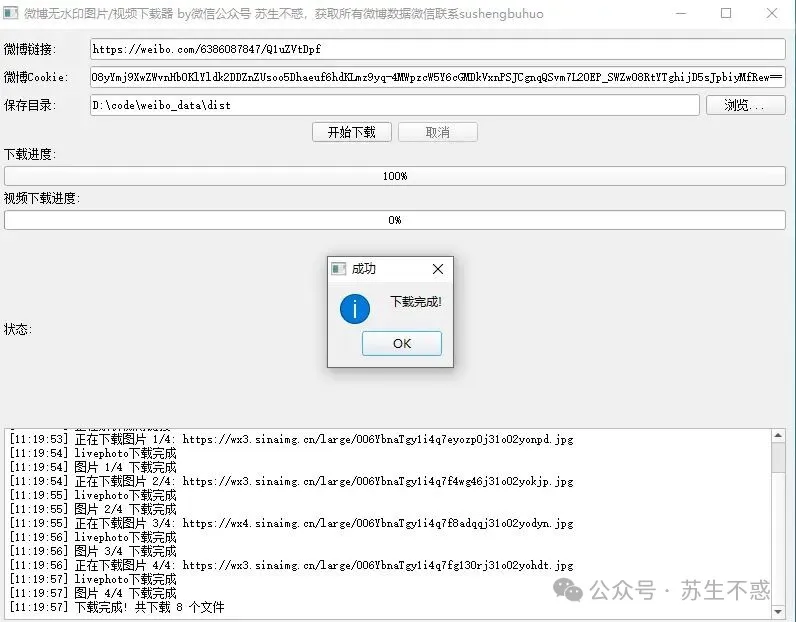Image resolution: width=796 pixels, height=622 pixels.
Task: Open the 浏览... folder browse button
Action: pos(745,105)
